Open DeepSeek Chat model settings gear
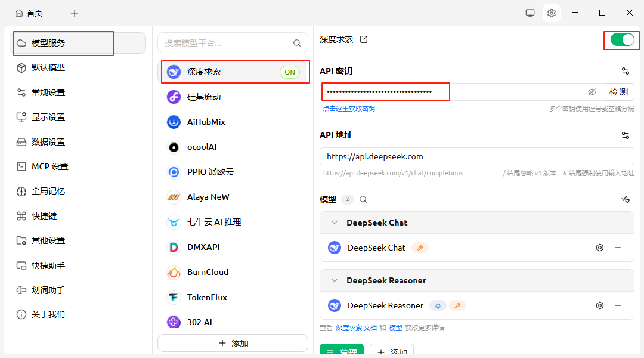 pyautogui.click(x=600, y=248)
